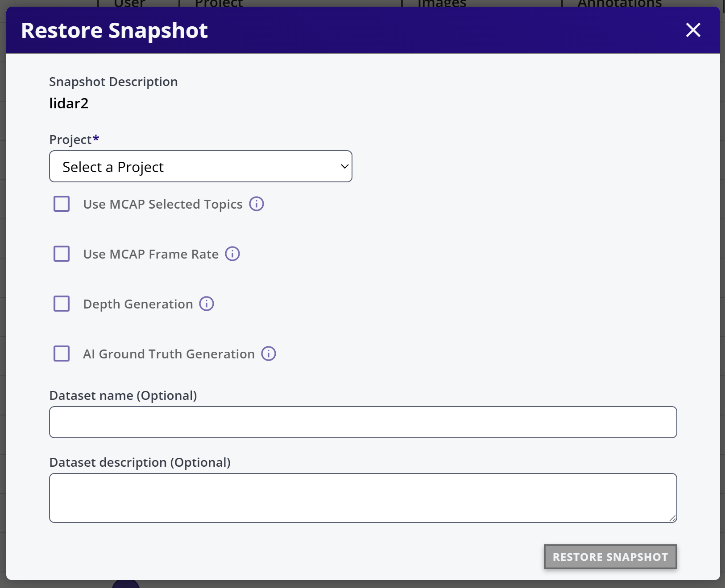Click the RESTORE SNAPSHOT button
The height and width of the screenshot is (588, 725).
(610, 557)
